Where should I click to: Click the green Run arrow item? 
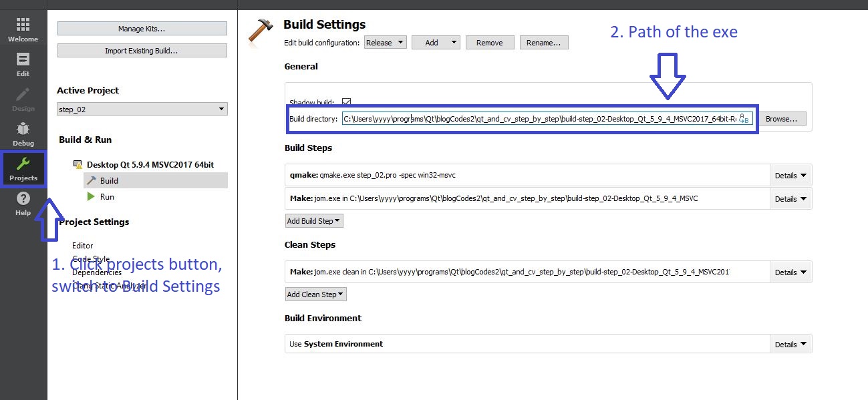[x=92, y=197]
